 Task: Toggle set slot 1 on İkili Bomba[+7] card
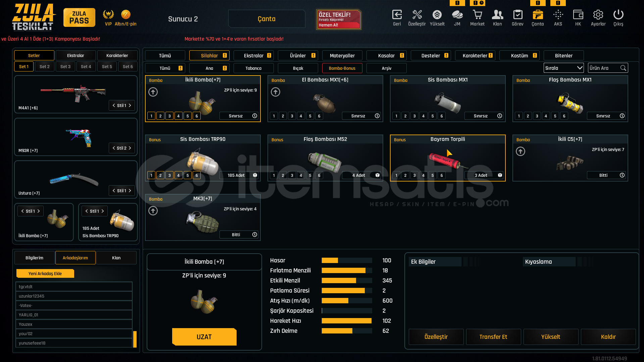pyautogui.click(x=151, y=116)
